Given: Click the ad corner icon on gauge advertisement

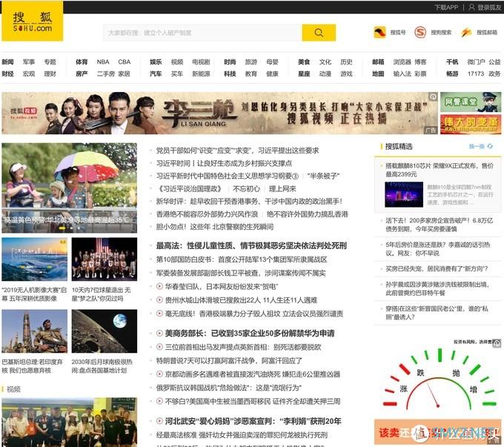Looking at the screenshot, I should pos(497,343).
